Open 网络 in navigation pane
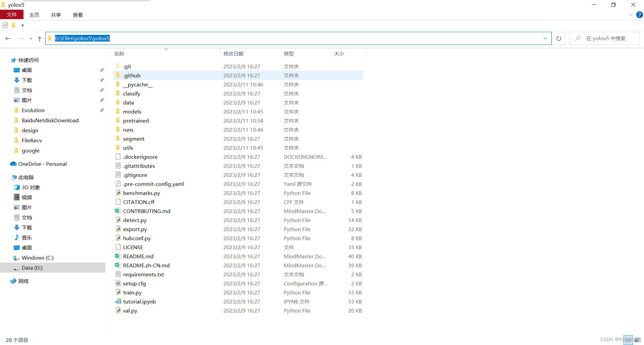The image size is (644, 345). [x=23, y=281]
